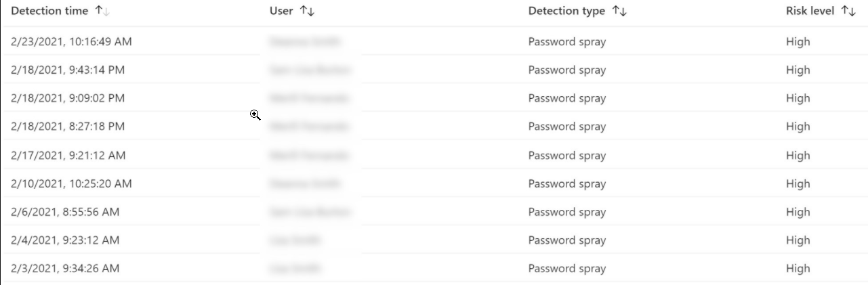
Task: Click the Risk level column header label
Action: click(x=810, y=11)
